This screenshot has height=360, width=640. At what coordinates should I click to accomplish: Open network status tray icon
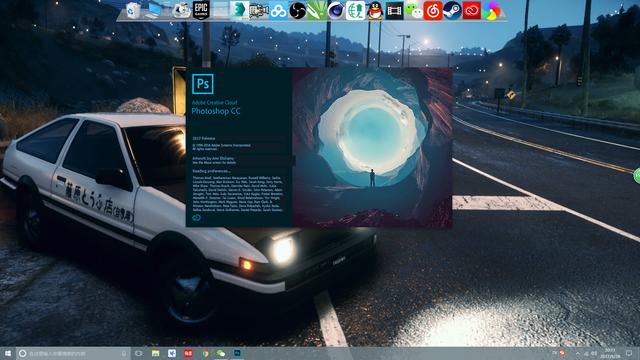586,353
